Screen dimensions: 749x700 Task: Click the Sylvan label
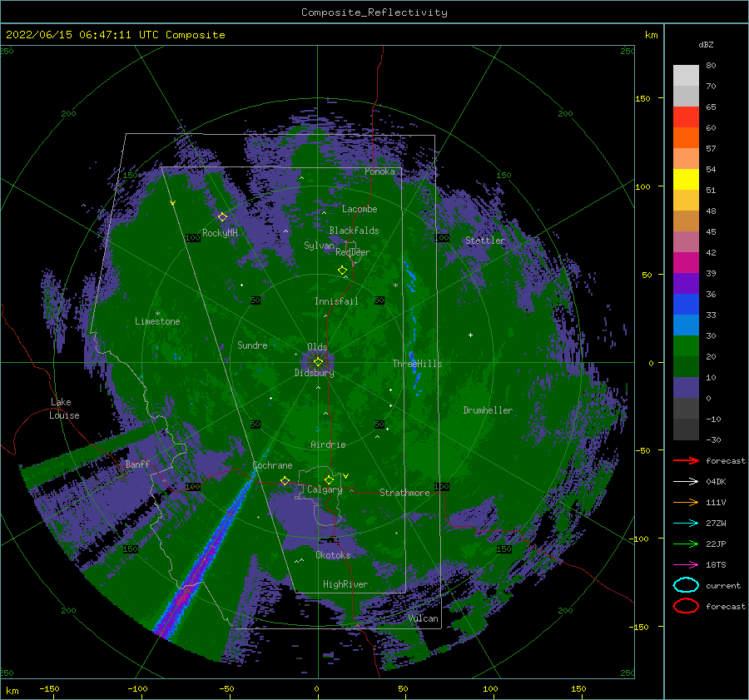click(319, 246)
